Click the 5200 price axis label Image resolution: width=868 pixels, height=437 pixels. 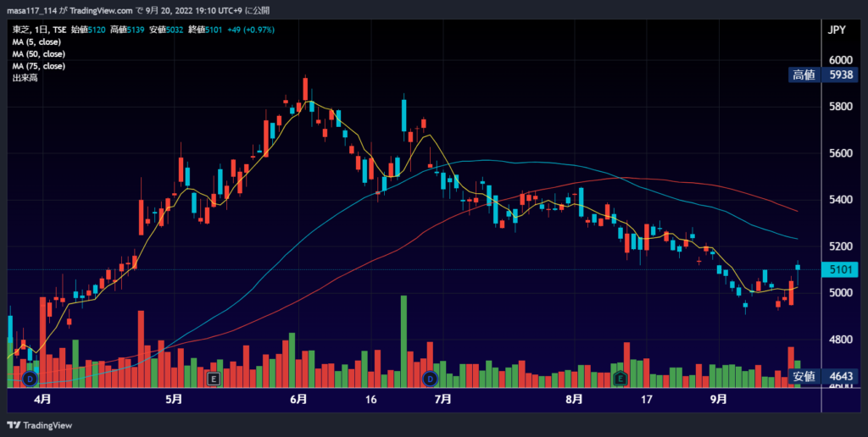(x=840, y=246)
